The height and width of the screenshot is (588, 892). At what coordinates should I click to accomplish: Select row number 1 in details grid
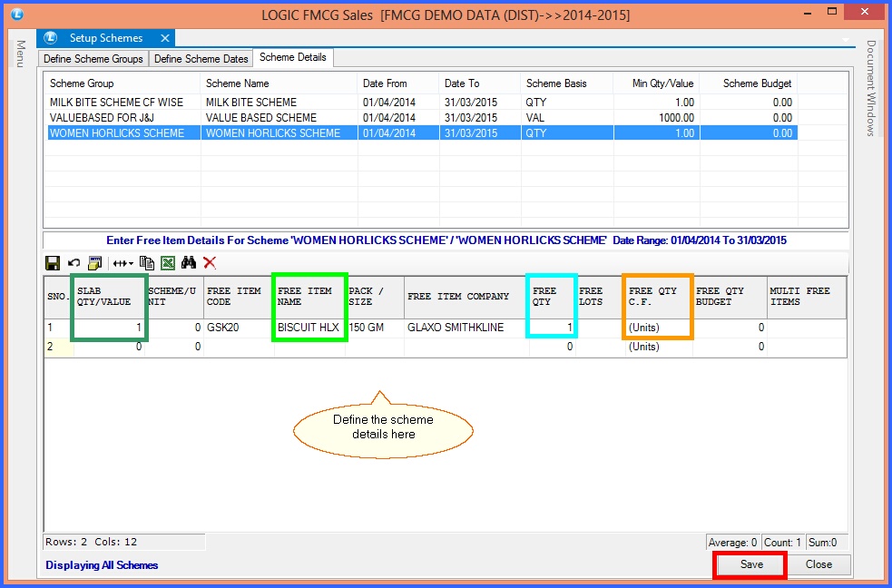click(x=59, y=328)
